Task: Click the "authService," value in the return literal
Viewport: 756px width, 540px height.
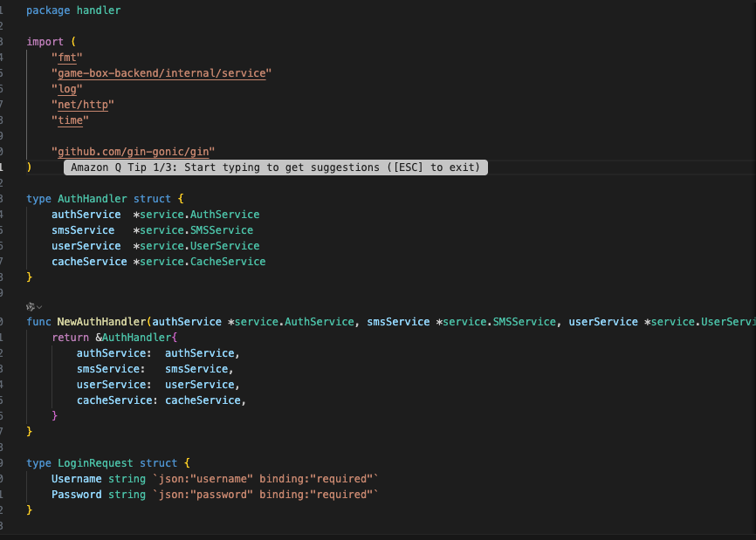Action: (203, 353)
